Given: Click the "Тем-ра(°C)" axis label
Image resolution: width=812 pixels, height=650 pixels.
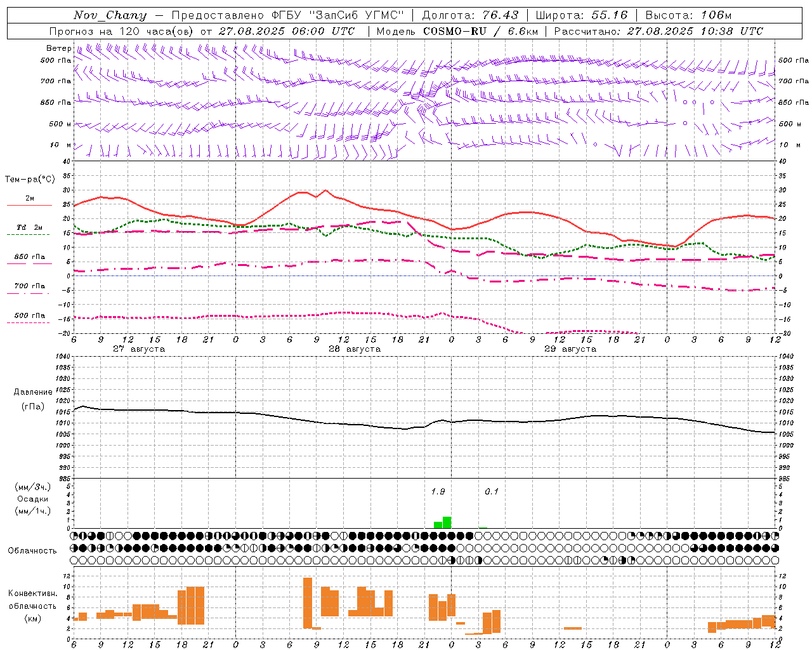Looking at the screenshot, I should 30,180.
